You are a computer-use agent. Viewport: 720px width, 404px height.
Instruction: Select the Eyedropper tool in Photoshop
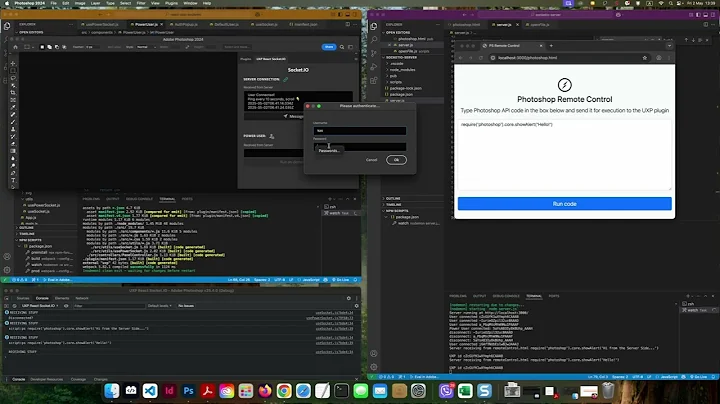click(x=13, y=107)
